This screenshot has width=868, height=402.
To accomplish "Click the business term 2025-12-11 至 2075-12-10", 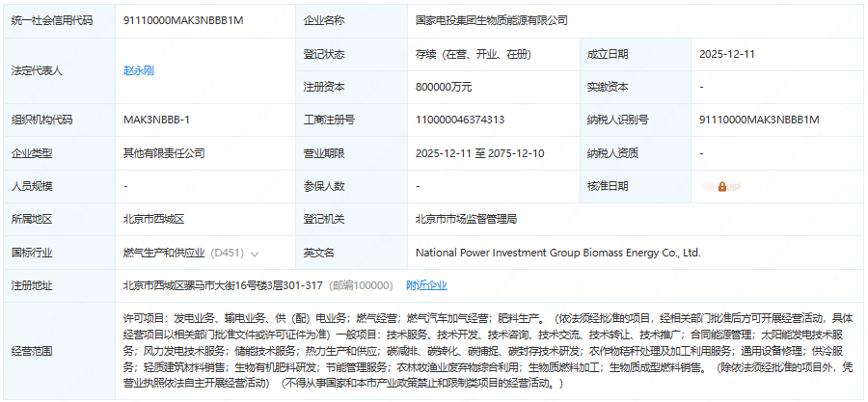I will 479,153.
